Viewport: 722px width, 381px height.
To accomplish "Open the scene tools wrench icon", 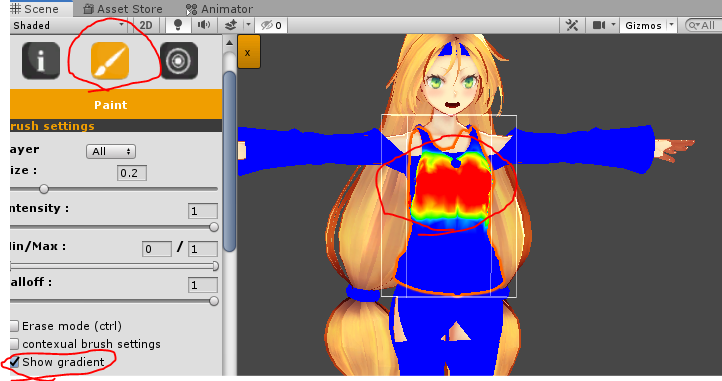I will [572, 25].
